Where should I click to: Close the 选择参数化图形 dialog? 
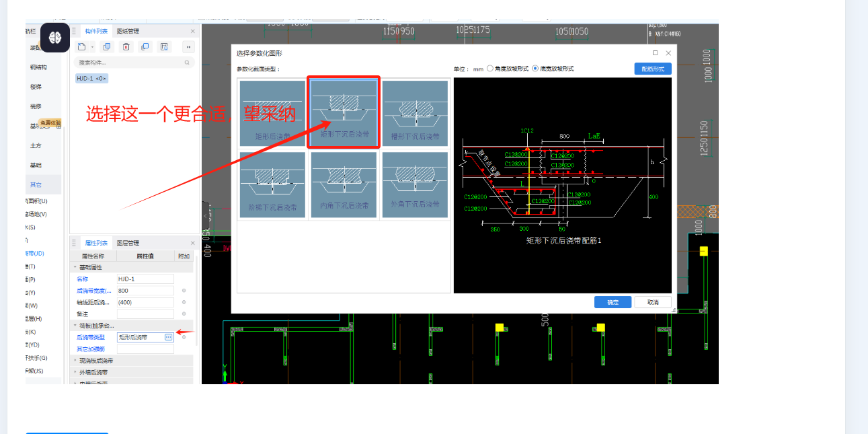(668, 52)
